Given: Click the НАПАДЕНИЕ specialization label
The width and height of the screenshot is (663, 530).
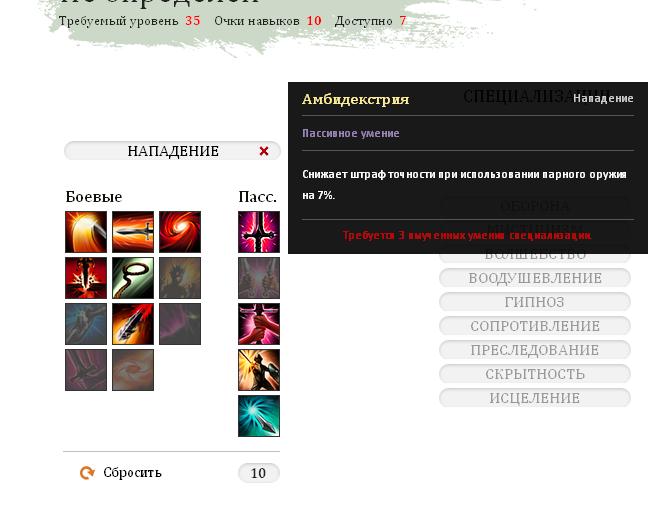Looking at the screenshot, I should [x=173, y=151].
